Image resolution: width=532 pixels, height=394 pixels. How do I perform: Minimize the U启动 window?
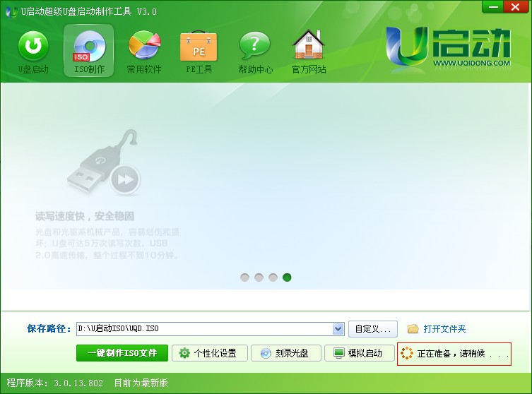(x=493, y=7)
